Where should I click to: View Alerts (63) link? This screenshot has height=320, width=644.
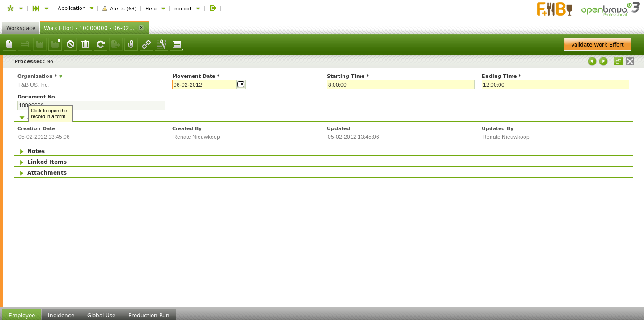119,9
